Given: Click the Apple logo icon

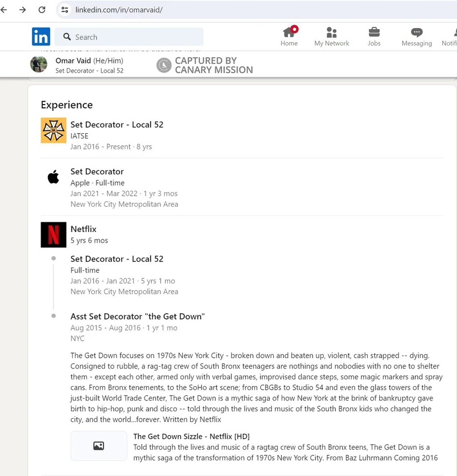Looking at the screenshot, I should 53,177.
